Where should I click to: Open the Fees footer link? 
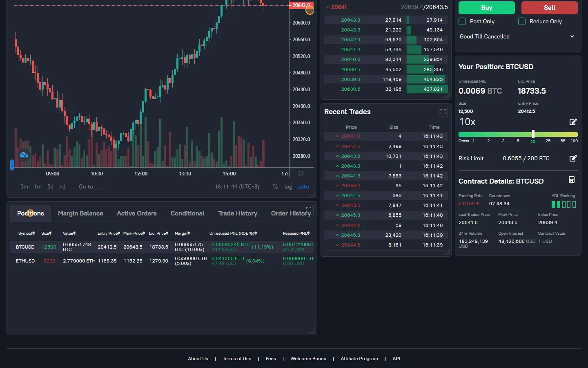click(271, 359)
